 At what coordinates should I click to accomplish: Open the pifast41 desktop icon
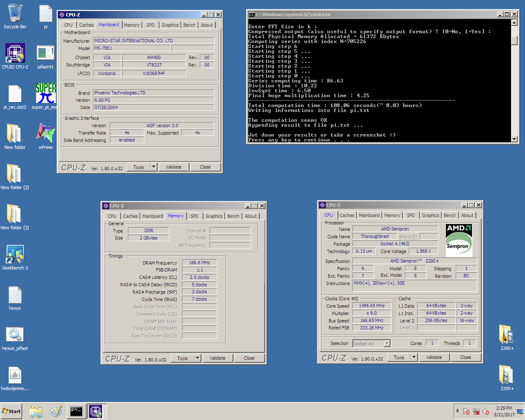click(46, 57)
